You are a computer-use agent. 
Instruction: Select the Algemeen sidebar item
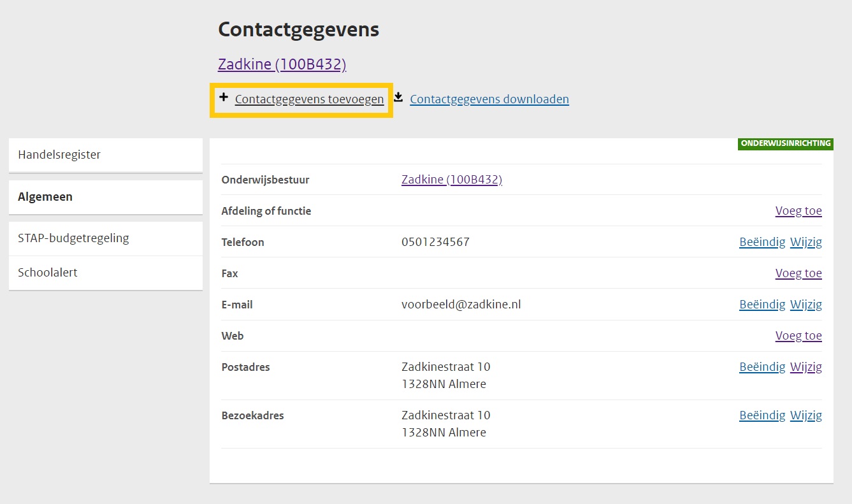[106, 197]
